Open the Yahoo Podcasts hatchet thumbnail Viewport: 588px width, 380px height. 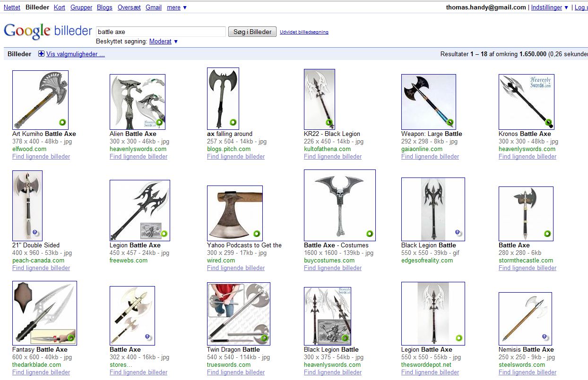(235, 213)
